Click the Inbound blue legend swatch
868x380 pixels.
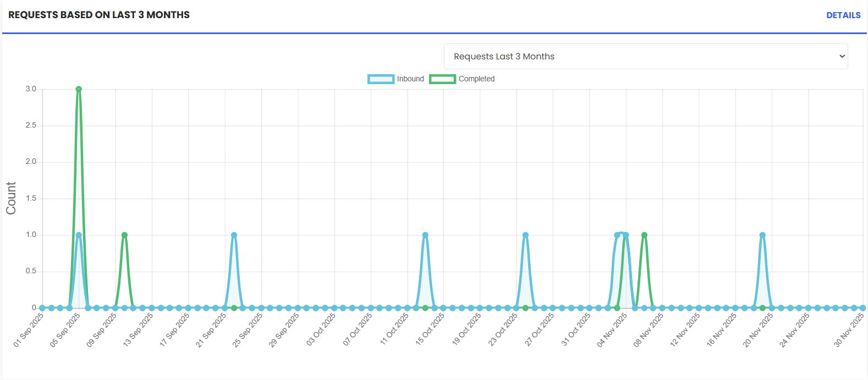381,79
